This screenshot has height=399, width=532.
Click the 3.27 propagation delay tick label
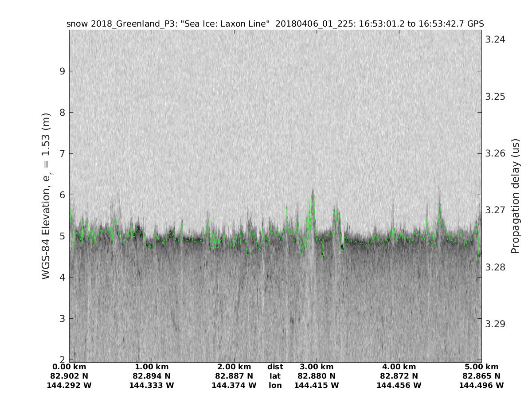click(495, 210)
